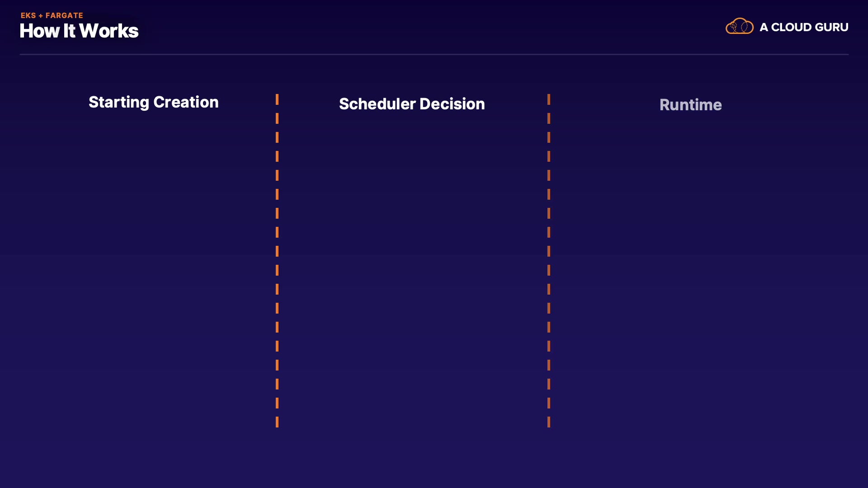Select the orange "FARGATE" text
Viewport: 868px width, 488px height.
coord(64,15)
